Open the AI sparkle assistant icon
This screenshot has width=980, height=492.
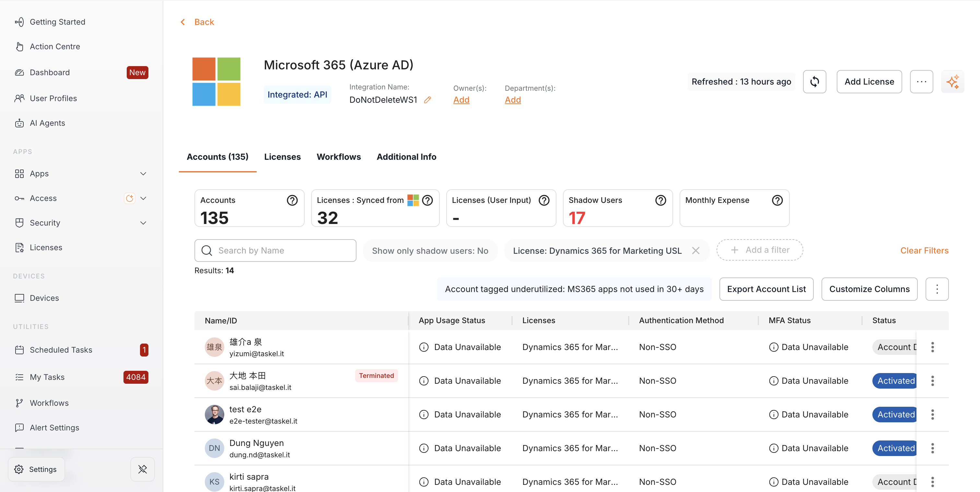tap(952, 81)
